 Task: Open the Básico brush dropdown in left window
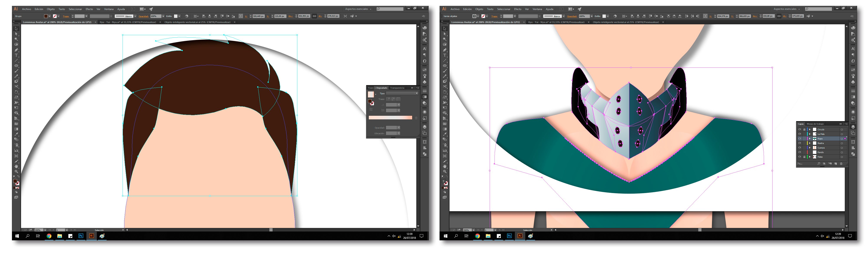pos(135,16)
